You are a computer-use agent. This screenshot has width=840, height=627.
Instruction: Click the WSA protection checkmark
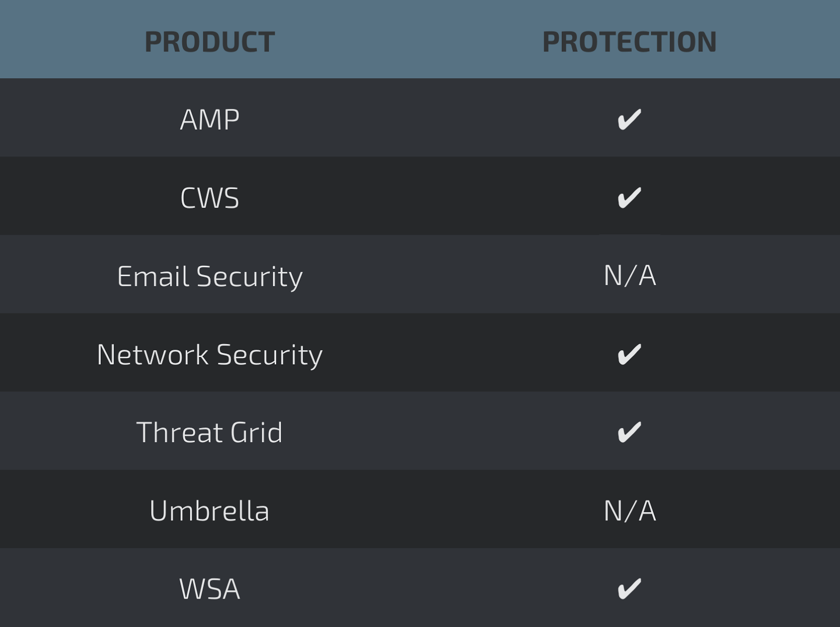click(x=629, y=589)
